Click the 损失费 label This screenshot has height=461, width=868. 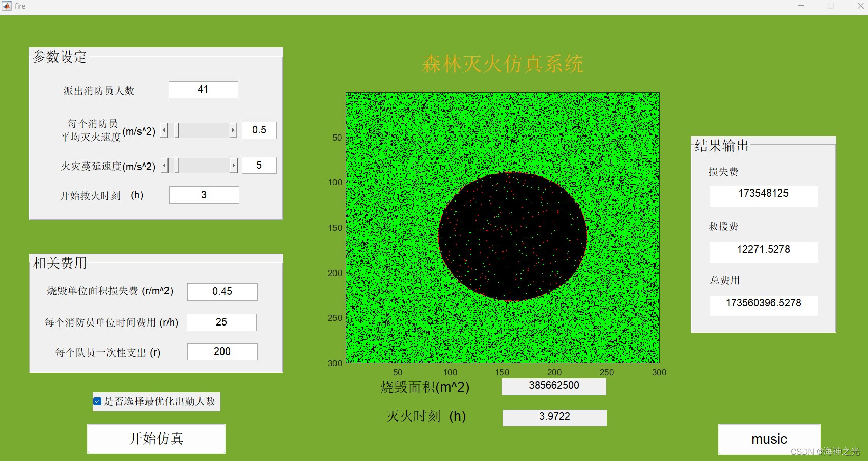[x=723, y=172]
